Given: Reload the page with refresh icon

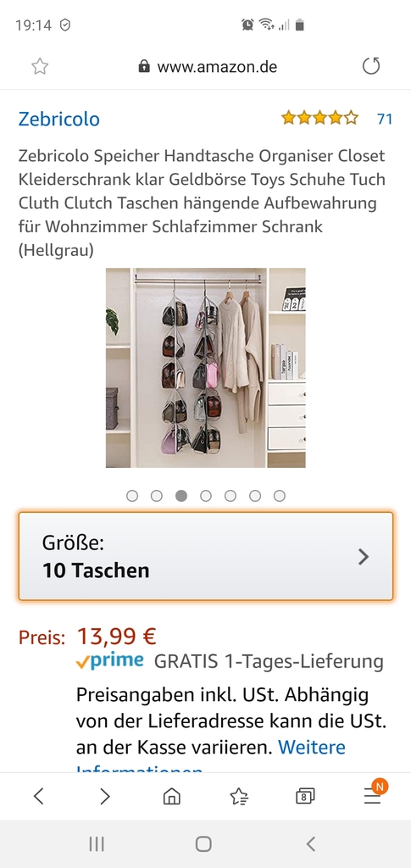Looking at the screenshot, I should pyautogui.click(x=371, y=66).
